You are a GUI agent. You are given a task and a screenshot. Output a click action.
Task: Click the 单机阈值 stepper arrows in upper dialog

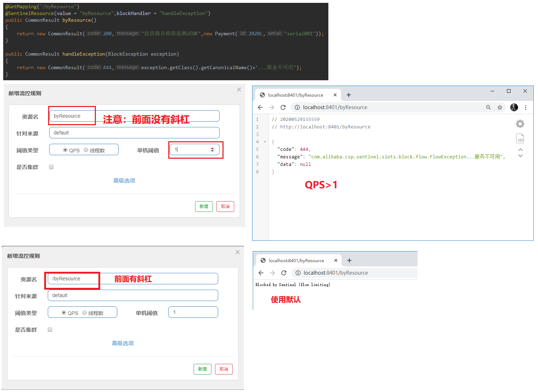tap(212, 150)
